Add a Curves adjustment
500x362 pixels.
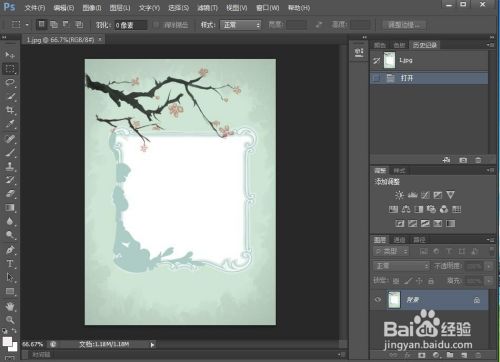425,195
